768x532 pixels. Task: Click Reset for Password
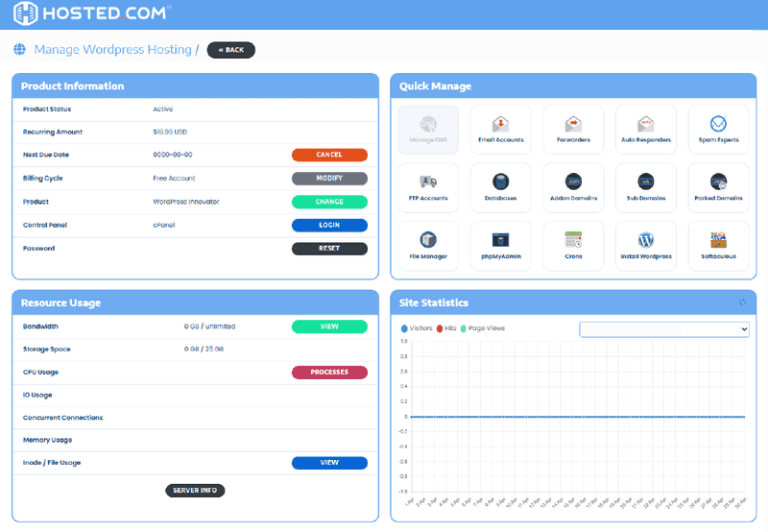click(329, 249)
